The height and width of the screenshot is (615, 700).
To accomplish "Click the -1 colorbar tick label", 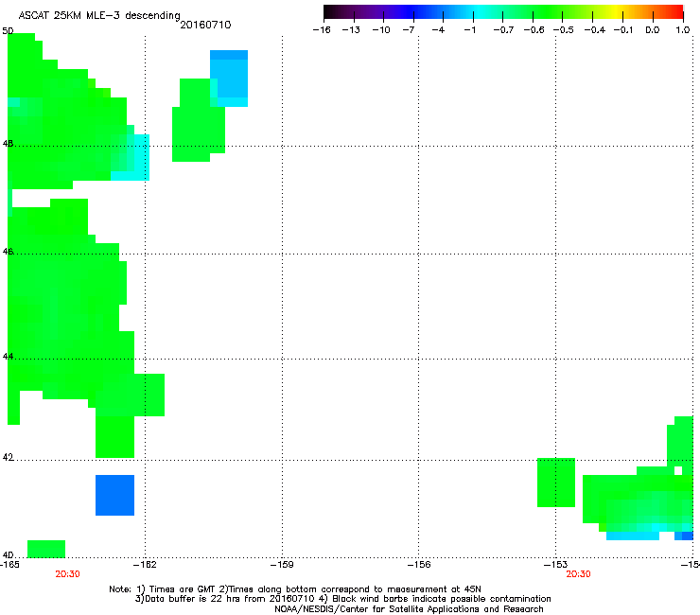I will [469, 30].
